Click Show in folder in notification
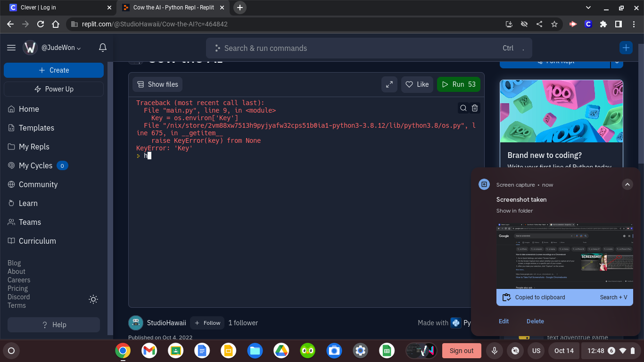 [514, 211]
